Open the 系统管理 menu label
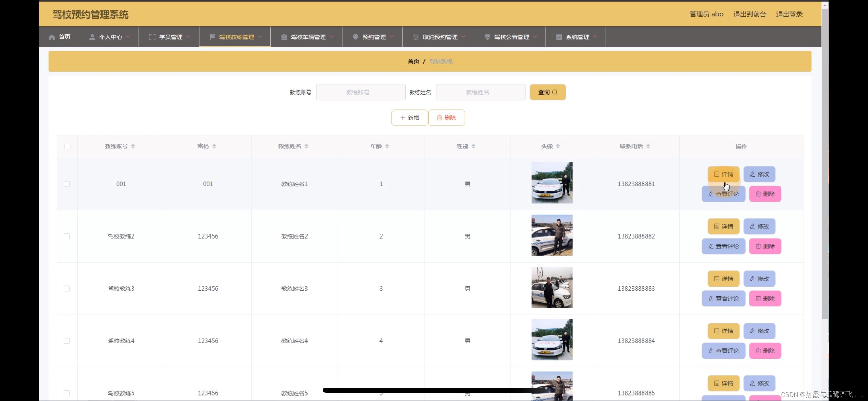 coord(577,37)
